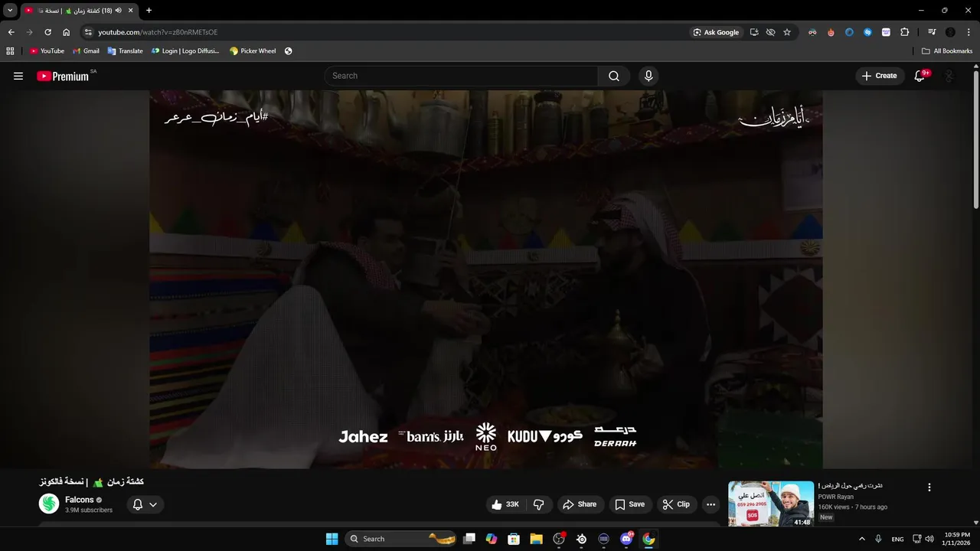Go back in browser history

(11, 32)
